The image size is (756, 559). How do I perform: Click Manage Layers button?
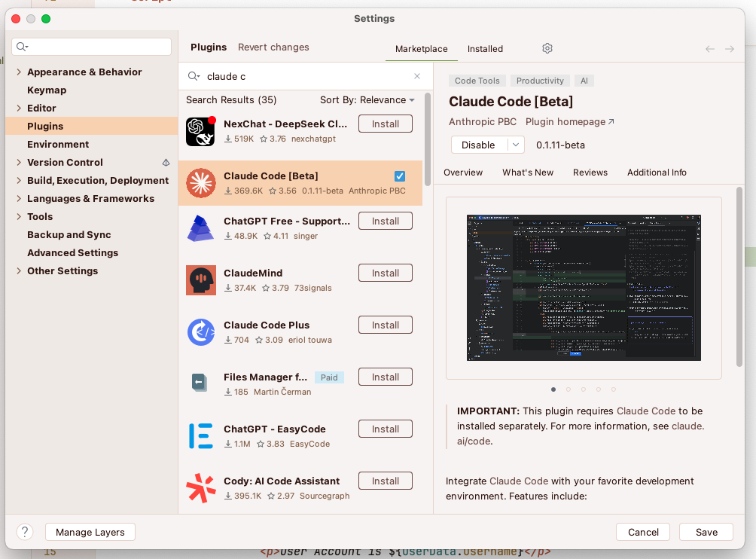tap(90, 532)
